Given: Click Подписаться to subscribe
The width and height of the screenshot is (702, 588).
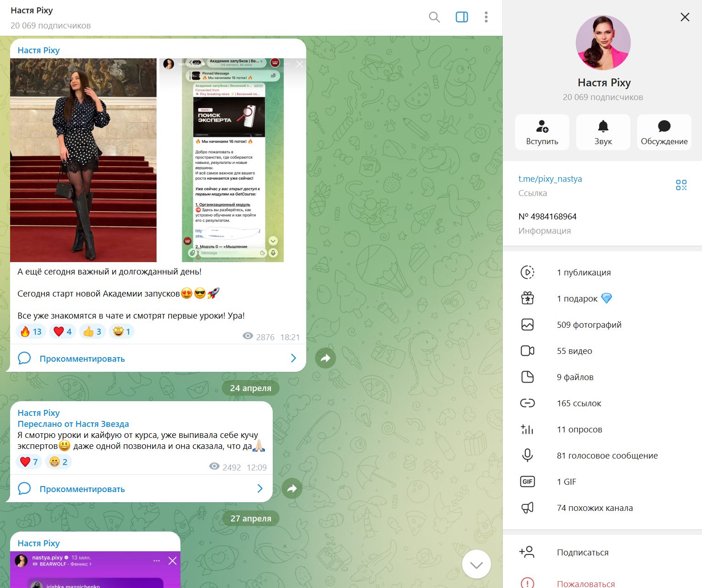Looking at the screenshot, I should (x=583, y=552).
